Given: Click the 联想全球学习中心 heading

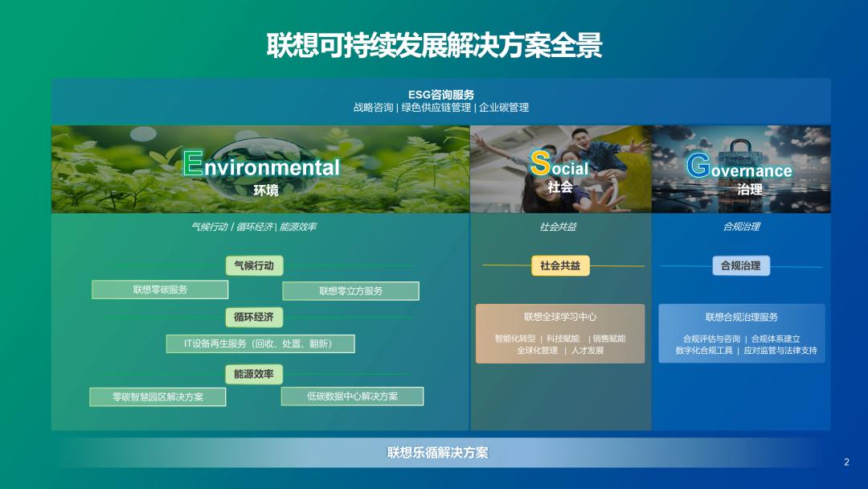Looking at the screenshot, I should 560,317.
